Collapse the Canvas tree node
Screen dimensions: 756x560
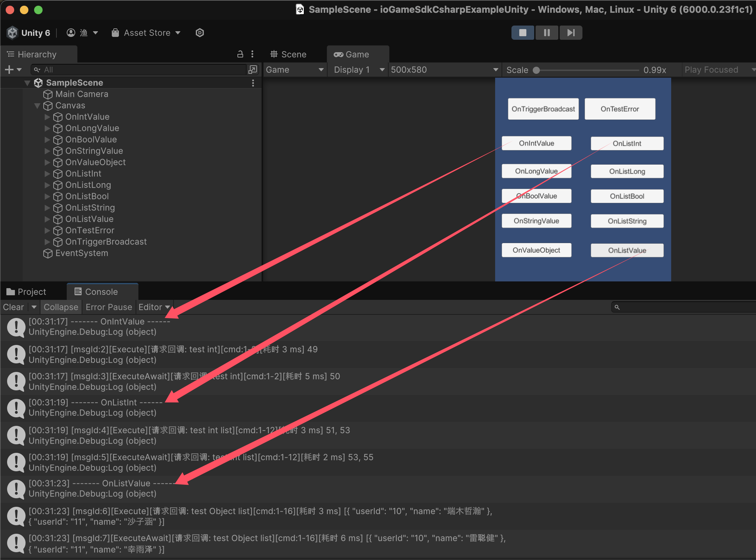[x=37, y=106]
